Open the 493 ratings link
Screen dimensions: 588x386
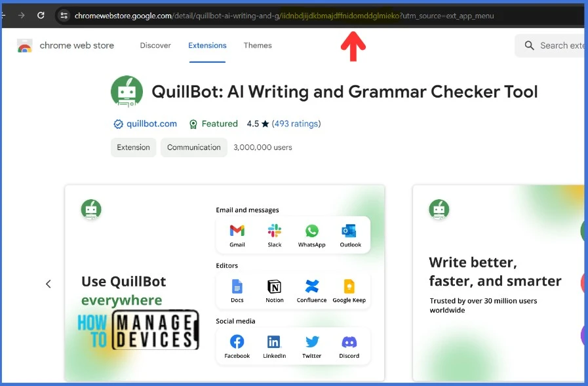pos(296,124)
